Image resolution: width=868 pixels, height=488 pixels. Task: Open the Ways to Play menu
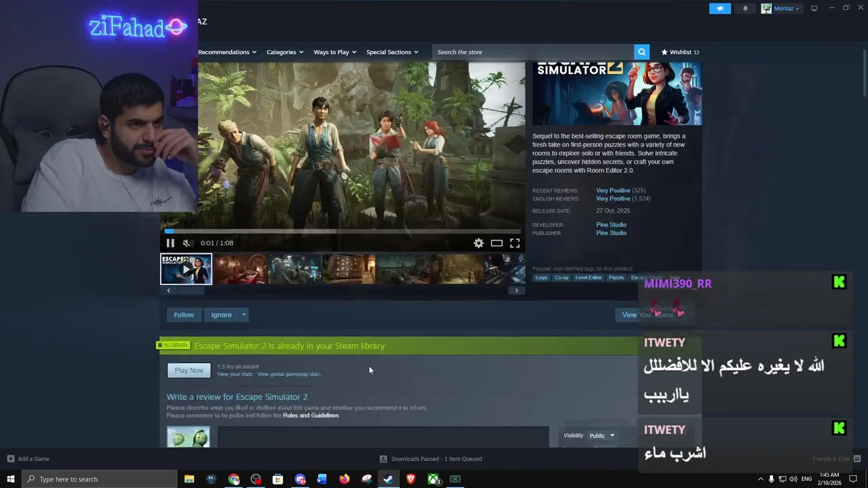click(x=335, y=52)
